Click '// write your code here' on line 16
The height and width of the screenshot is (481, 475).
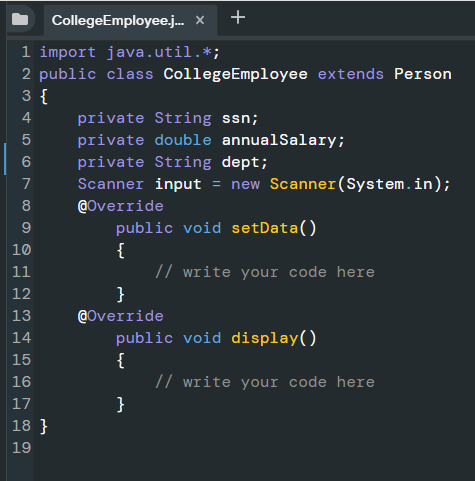[265, 382]
